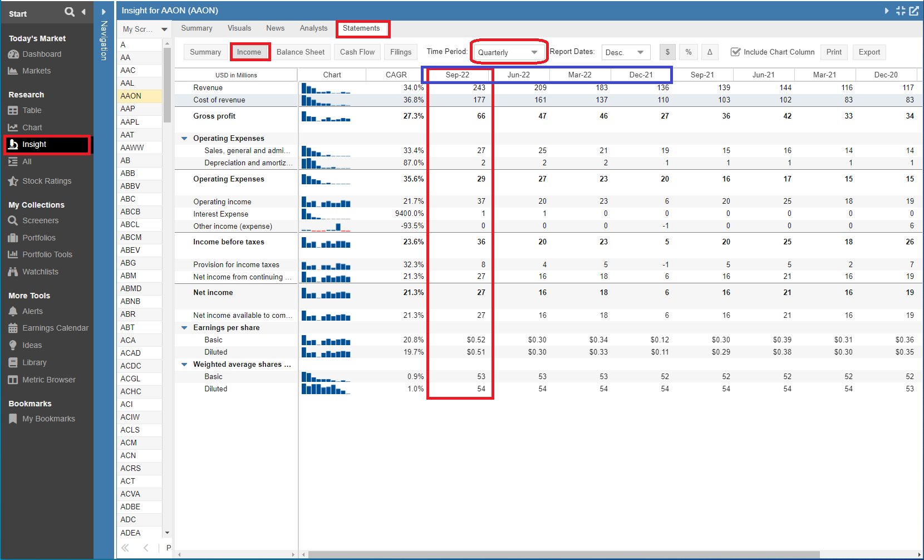This screenshot has width=924, height=560.
Task: Select ticker ADBE in the list
Action: [140, 507]
